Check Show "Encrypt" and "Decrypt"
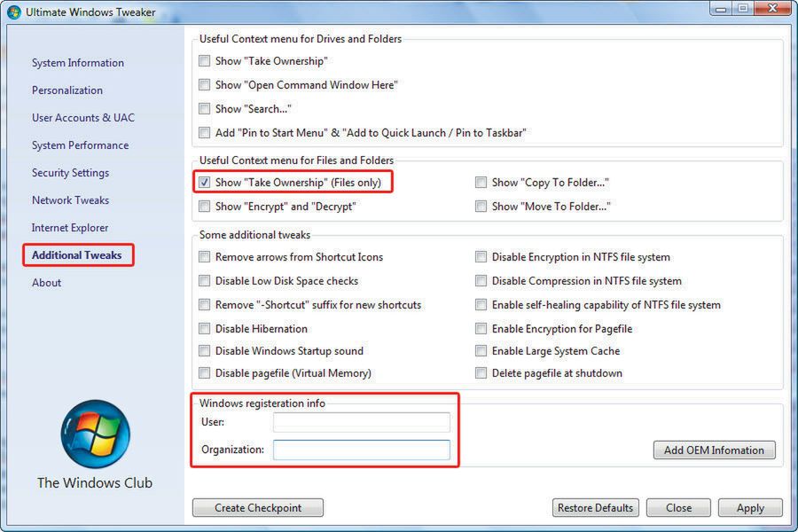Viewport: 798px width, 532px height. click(x=204, y=207)
